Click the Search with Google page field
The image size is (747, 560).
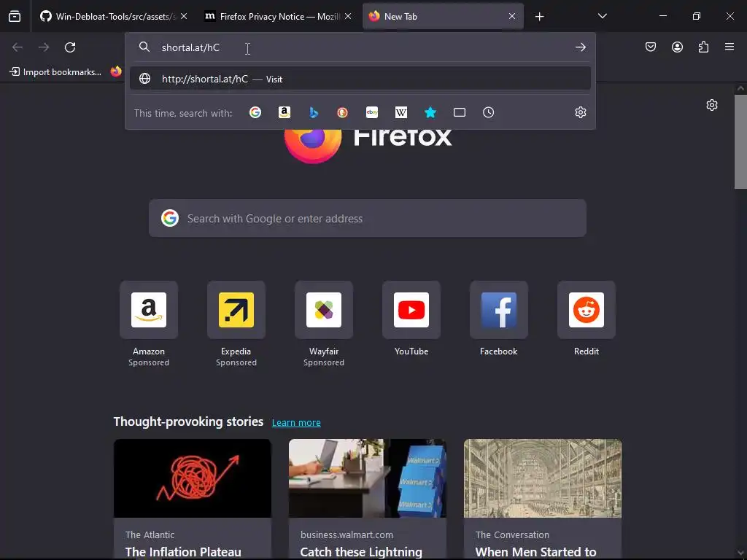(x=368, y=218)
